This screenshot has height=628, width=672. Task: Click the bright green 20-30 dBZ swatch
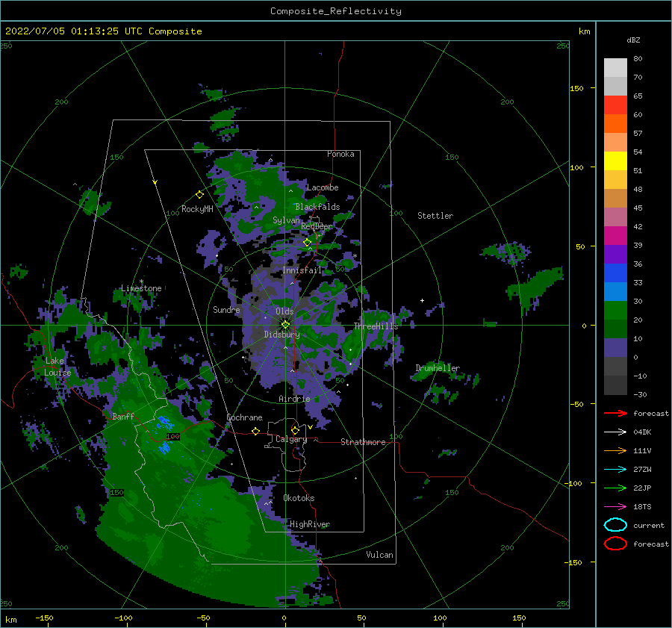[615, 311]
